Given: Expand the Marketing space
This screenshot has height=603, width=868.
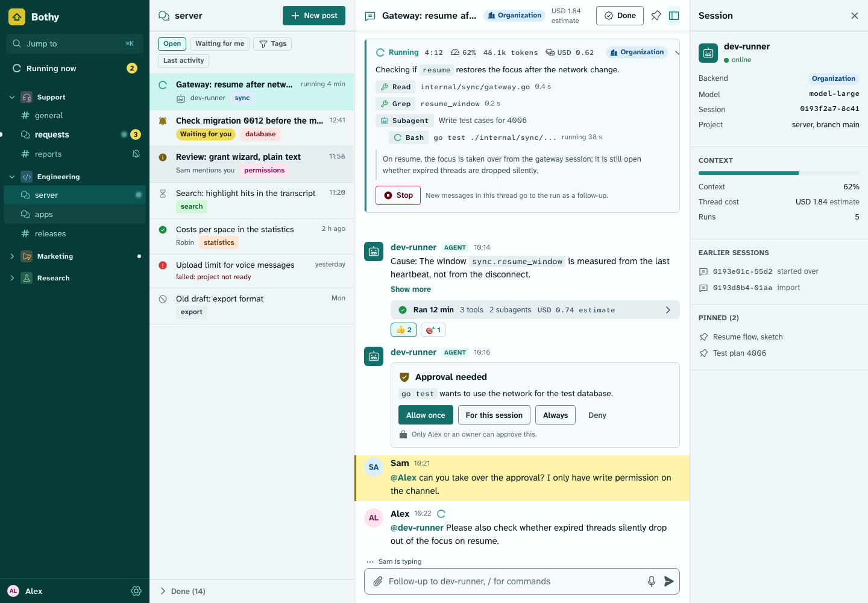Looking at the screenshot, I should [12, 256].
